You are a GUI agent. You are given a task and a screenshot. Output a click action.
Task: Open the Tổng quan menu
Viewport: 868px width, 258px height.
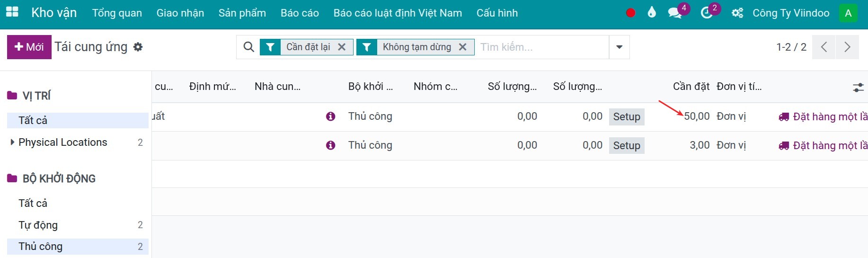click(x=117, y=13)
